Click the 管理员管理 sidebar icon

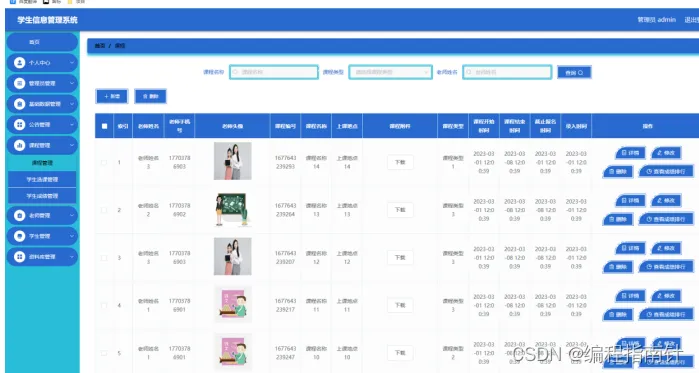coord(19,83)
